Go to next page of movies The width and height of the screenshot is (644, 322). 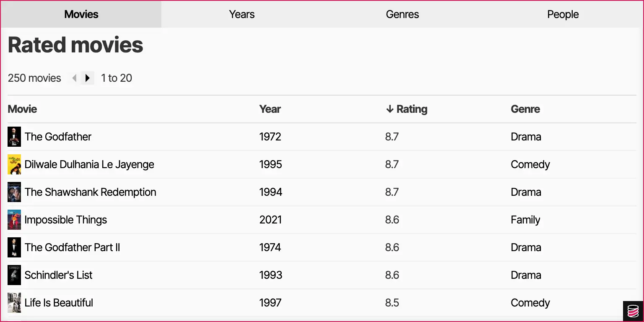(87, 78)
